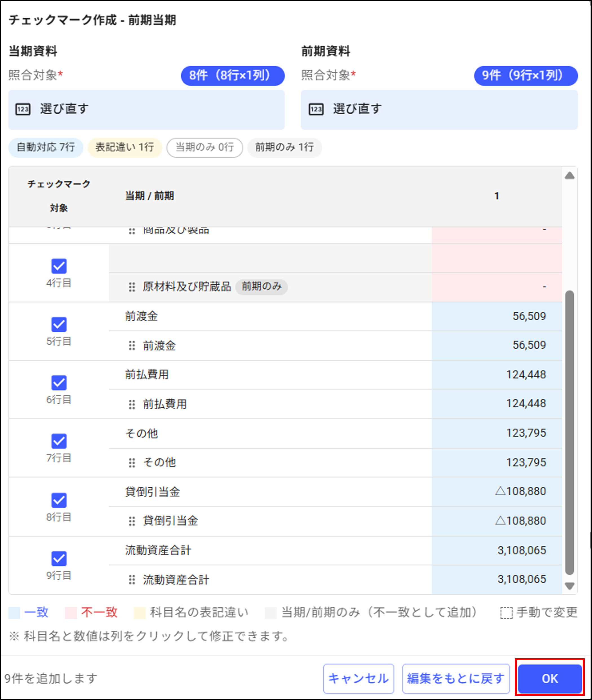Select the 前期のみ 1行 chip

pos(285,147)
